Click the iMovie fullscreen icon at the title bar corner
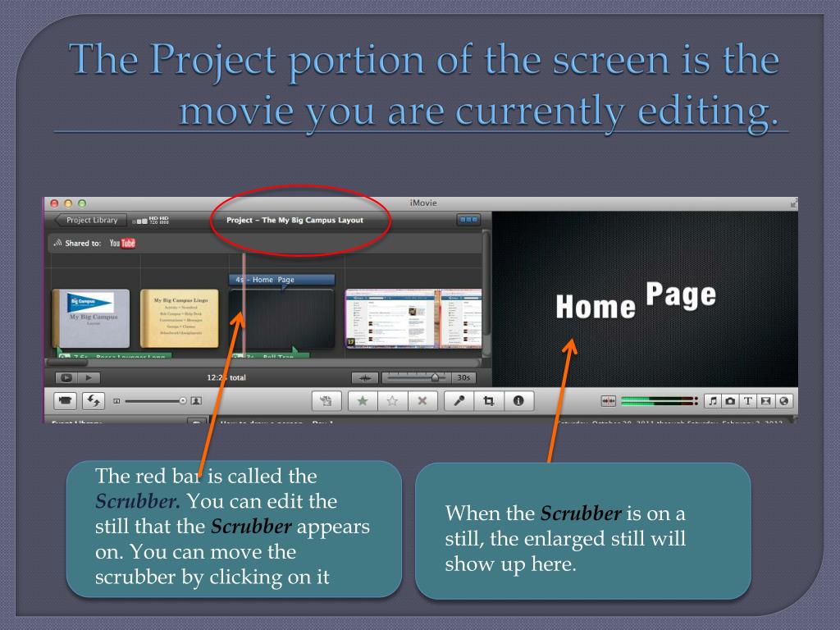This screenshot has width=840, height=630. point(793,203)
